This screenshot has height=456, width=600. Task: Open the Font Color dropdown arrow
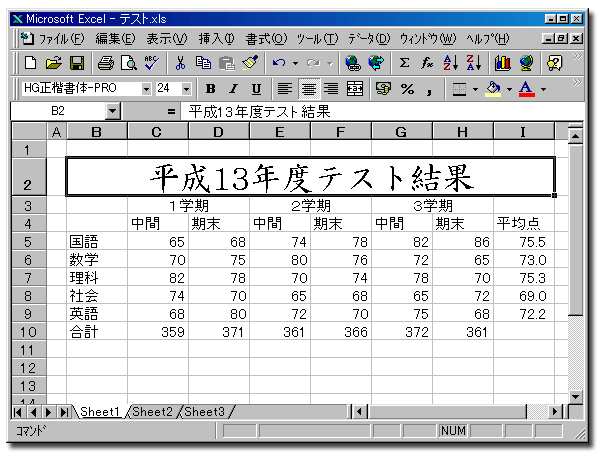[x=543, y=89]
